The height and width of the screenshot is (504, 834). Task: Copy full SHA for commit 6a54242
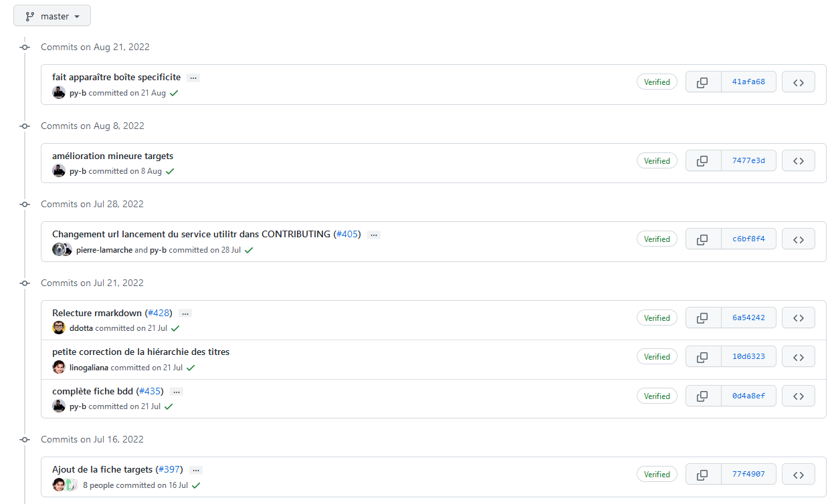click(x=702, y=318)
